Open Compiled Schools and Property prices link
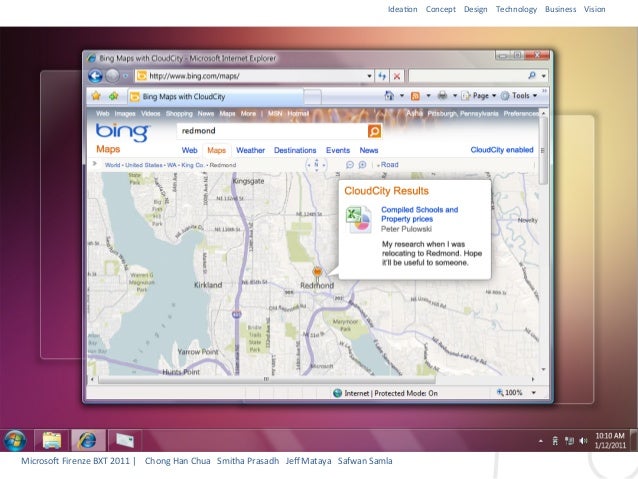This screenshot has height=479, width=638. tap(419, 214)
